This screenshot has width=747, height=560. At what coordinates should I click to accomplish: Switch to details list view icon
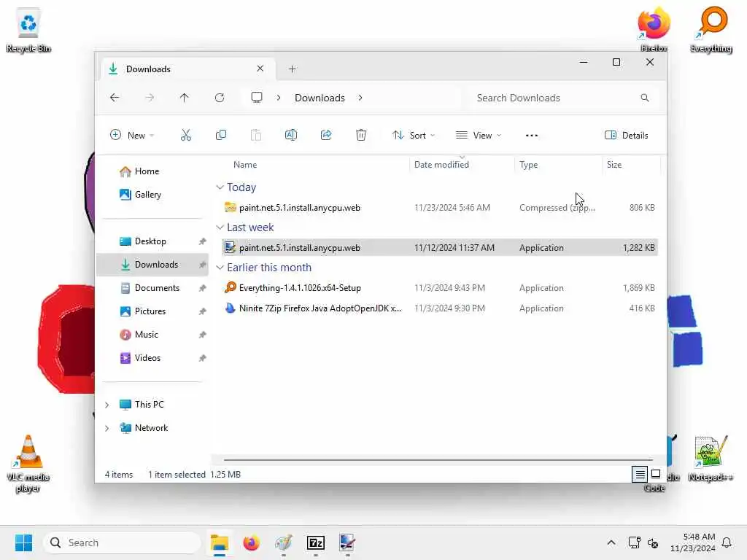640,474
